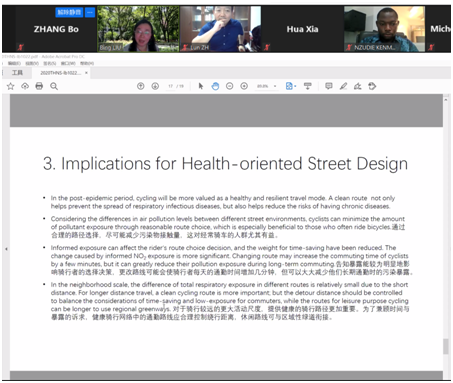Print the document with the printer icon
453x383 pixels.
coord(39,86)
